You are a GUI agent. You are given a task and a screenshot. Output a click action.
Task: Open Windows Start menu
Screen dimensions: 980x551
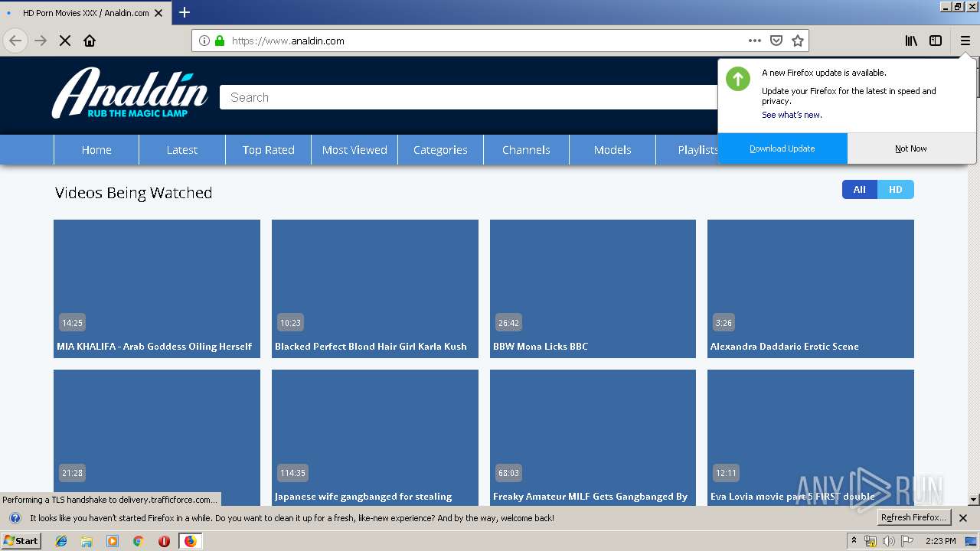(x=21, y=541)
